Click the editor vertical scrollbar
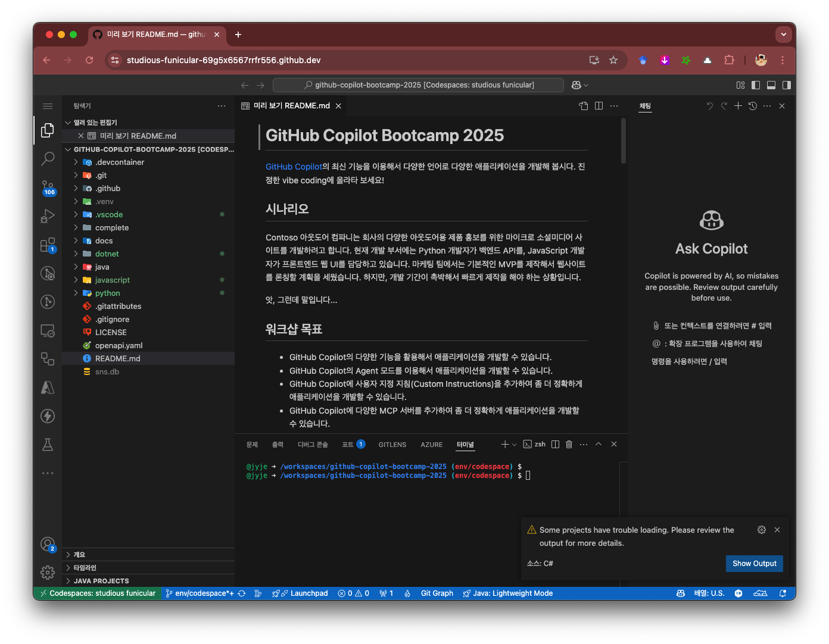829x644 pixels. click(624, 140)
